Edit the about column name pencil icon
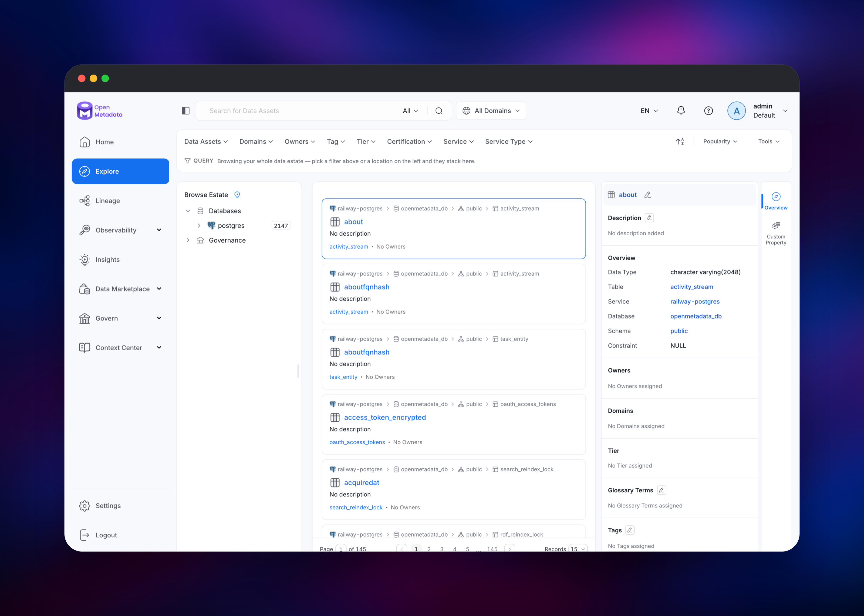The width and height of the screenshot is (864, 616). [647, 195]
